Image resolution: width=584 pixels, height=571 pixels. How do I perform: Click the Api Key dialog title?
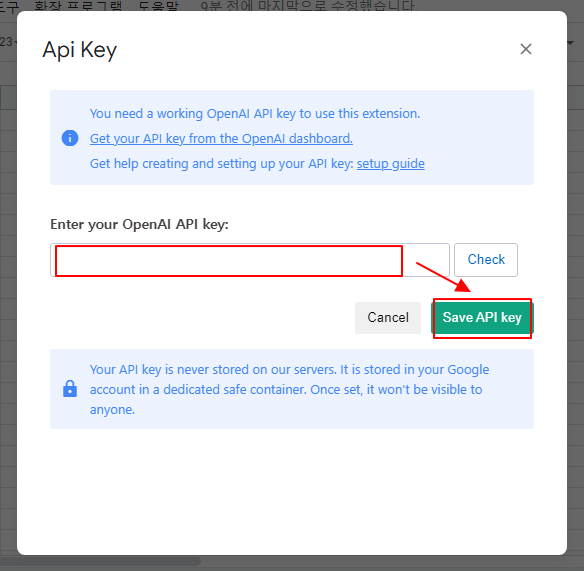(x=80, y=50)
